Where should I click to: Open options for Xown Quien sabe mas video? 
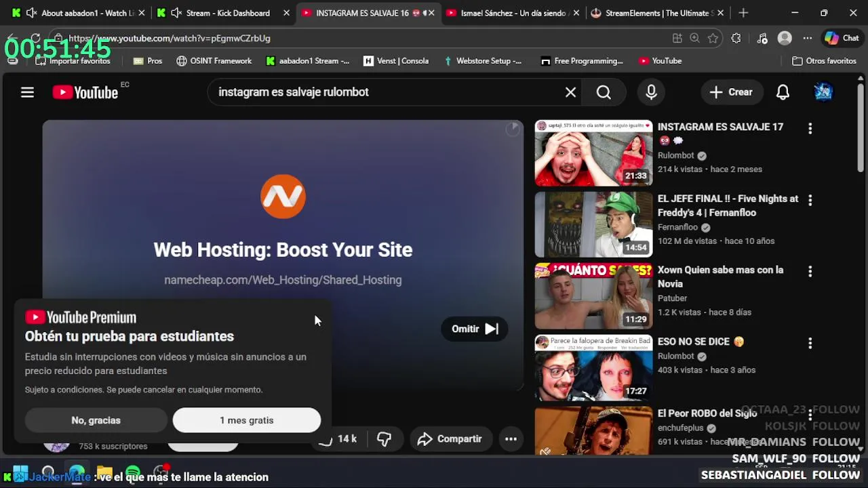(810, 271)
